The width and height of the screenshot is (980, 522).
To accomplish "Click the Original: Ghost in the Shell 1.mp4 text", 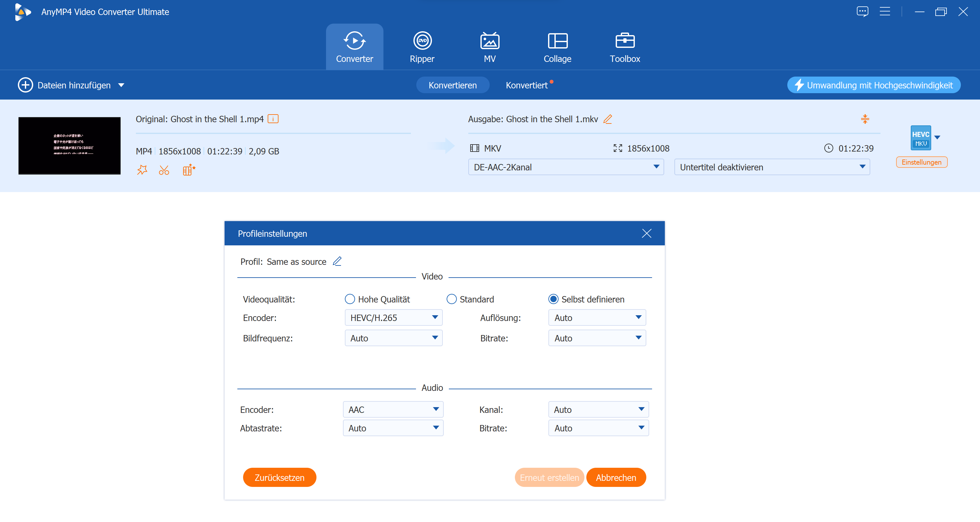I will [200, 119].
